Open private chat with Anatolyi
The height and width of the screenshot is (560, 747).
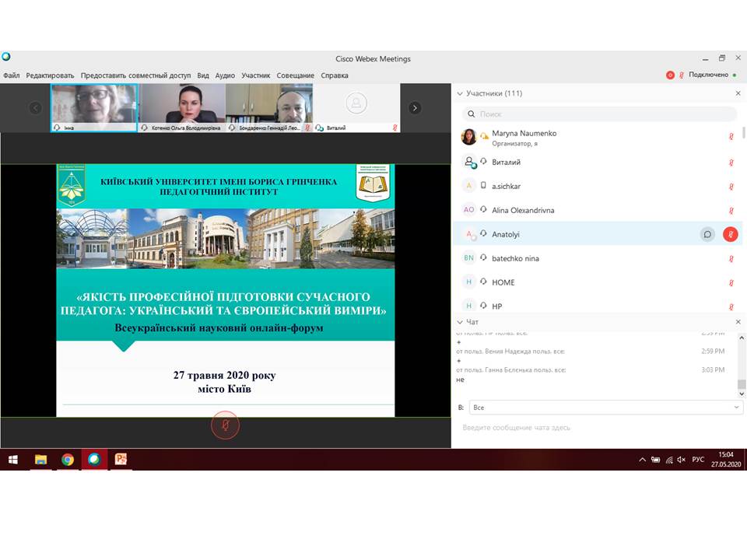pyautogui.click(x=707, y=234)
